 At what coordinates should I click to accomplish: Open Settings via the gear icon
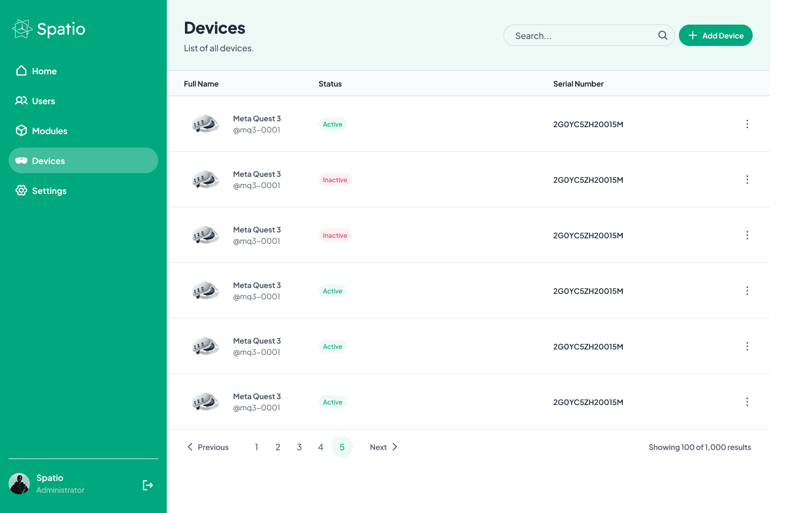point(21,190)
